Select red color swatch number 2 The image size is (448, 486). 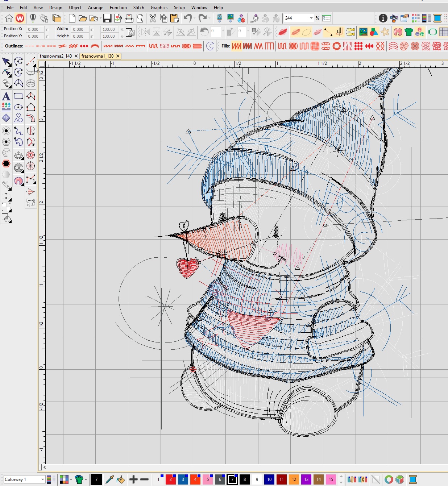[171, 479]
